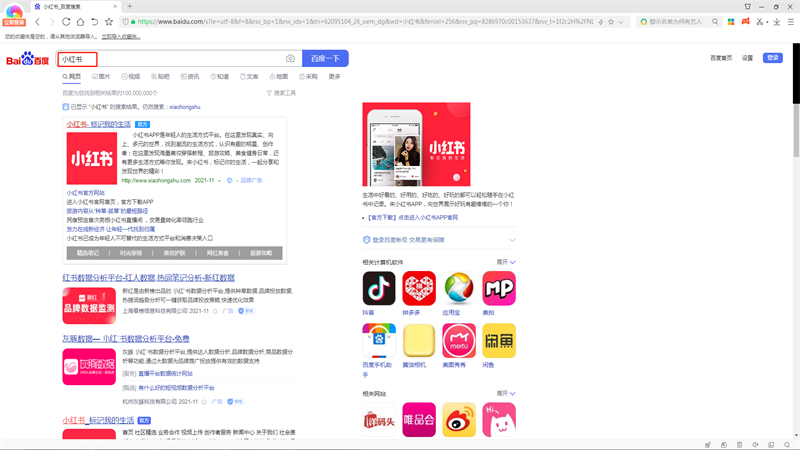
Task: Open the 文库 tab
Action: tap(249, 77)
